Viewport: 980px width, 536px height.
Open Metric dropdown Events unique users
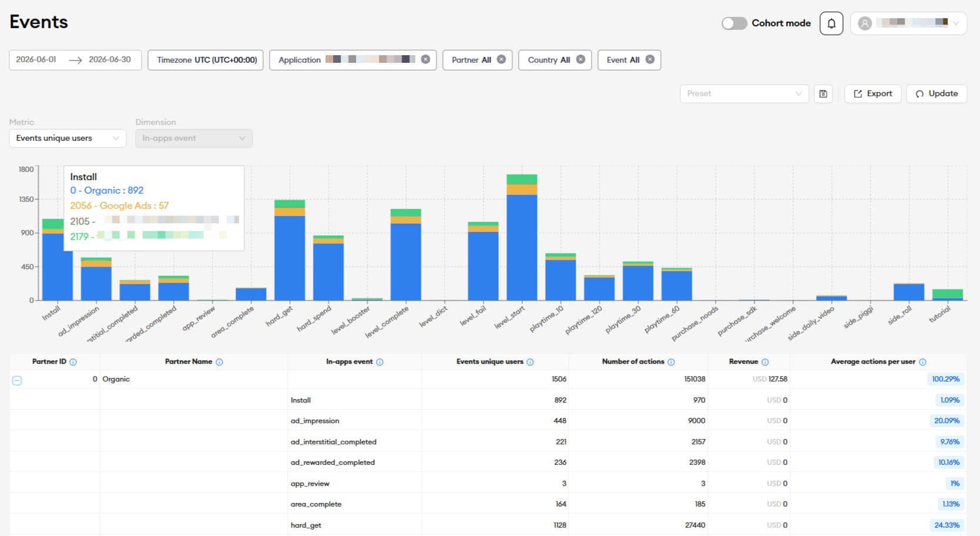pos(68,139)
